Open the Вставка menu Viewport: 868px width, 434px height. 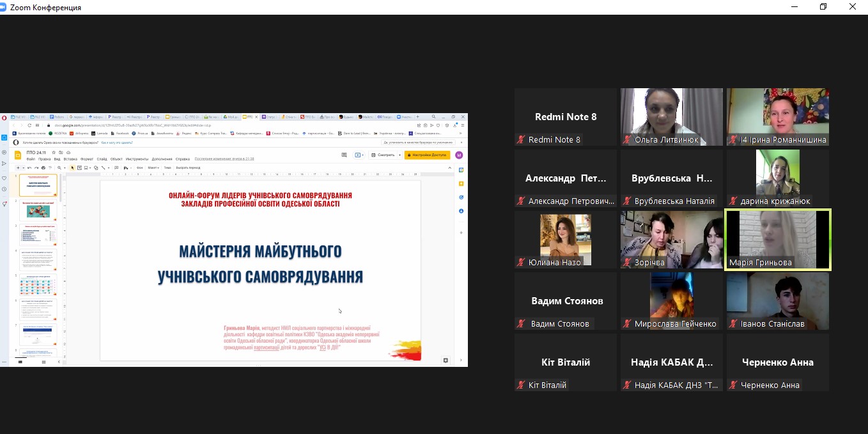tap(70, 159)
